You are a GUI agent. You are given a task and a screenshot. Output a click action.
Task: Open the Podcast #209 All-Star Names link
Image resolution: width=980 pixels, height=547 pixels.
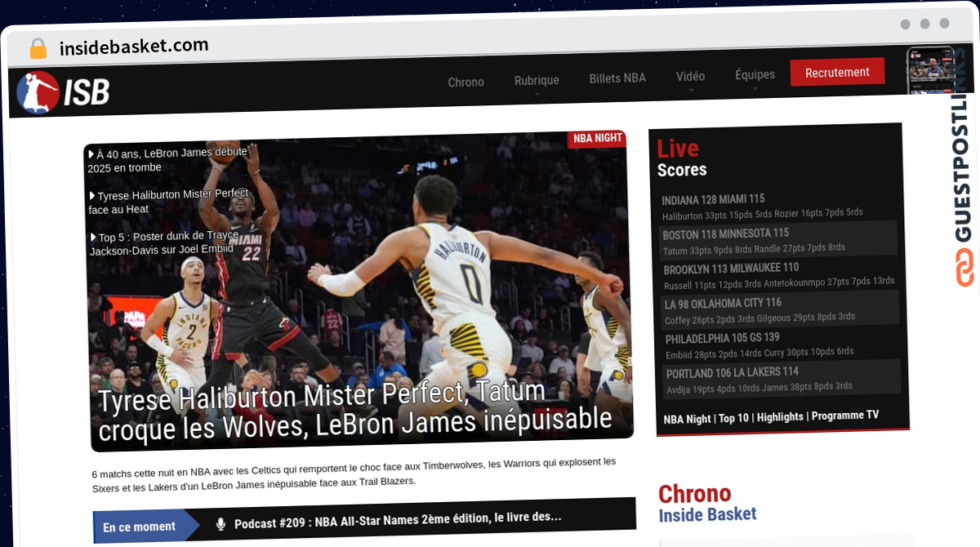[398, 519]
